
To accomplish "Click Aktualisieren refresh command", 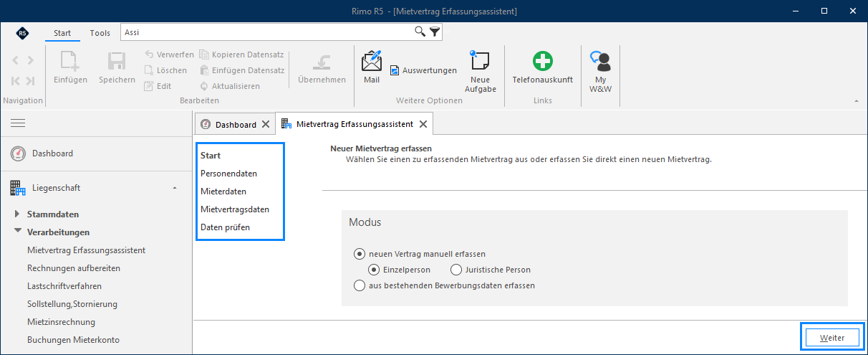I will pos(230,86).
